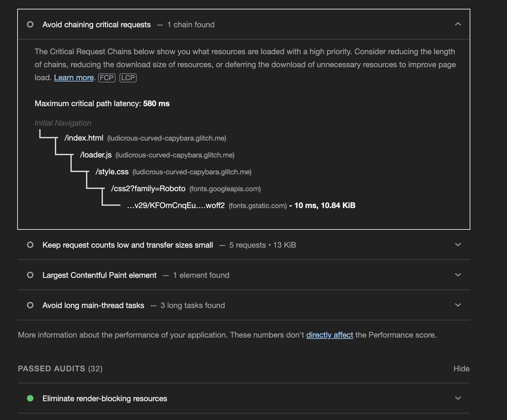Viewport: 507px width, 420px height.
Task: Select the LCP metric tag
Action: [128, 78]
